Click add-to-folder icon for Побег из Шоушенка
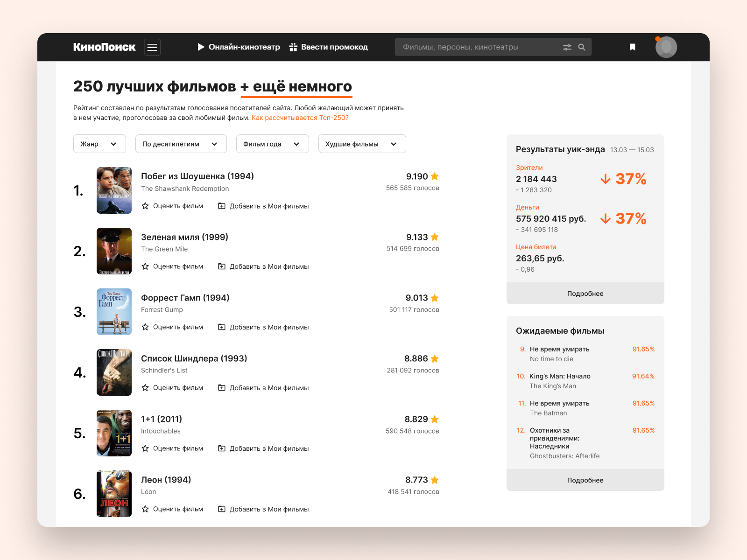747x560 pixels. 222,206
